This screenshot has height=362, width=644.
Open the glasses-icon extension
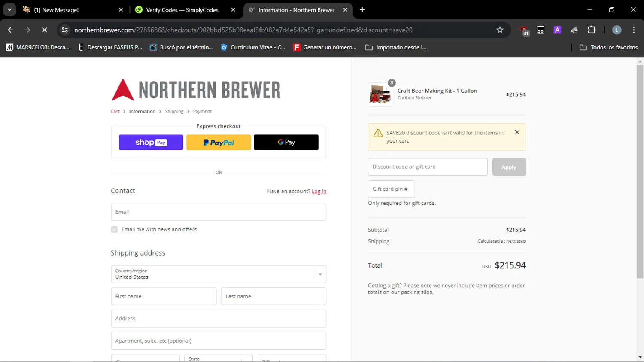tap(541, 30)
